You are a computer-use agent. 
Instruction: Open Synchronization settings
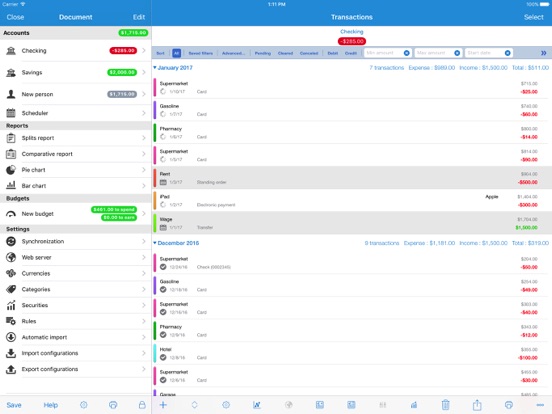76,242
